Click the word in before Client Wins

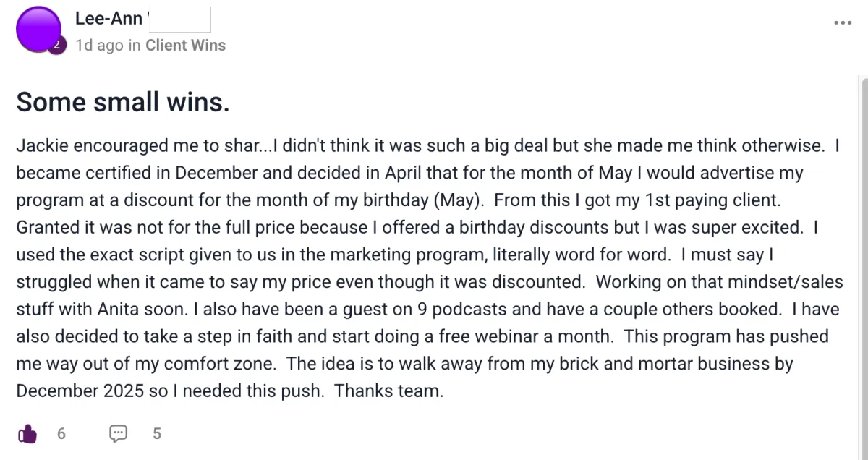coord(135,46)
